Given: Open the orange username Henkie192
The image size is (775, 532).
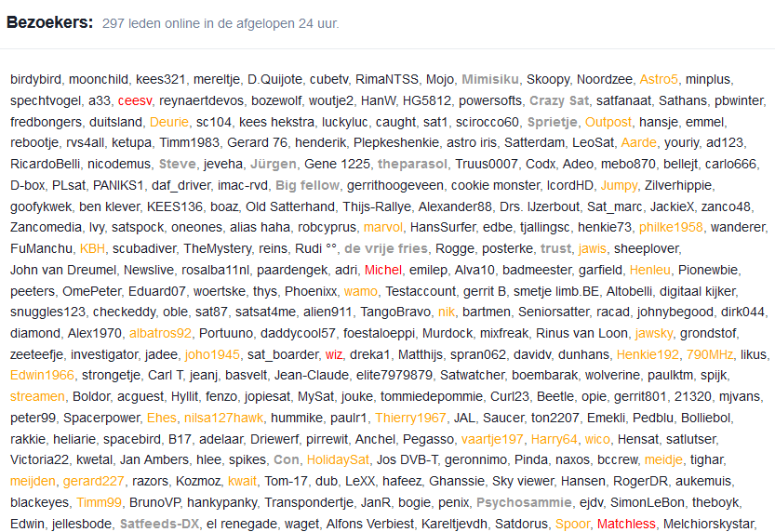Looking at the screenshot, I should click(648, 354).
